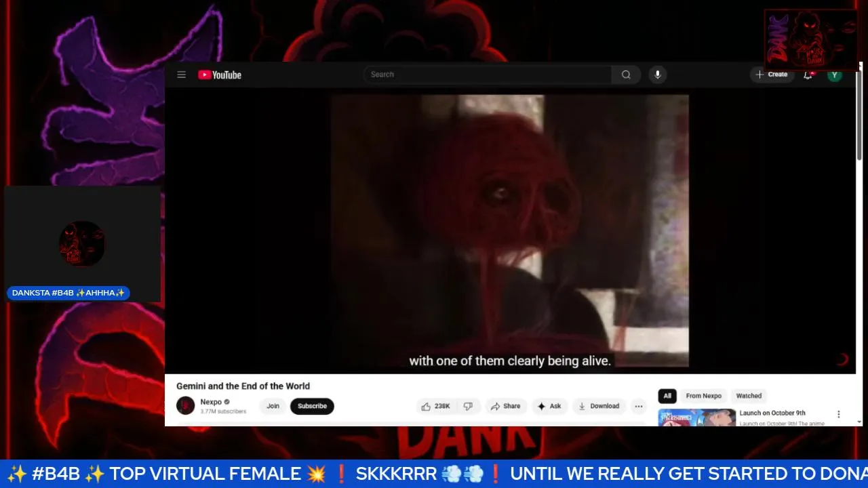Open options menu for suggested video
This screenshot has width=868, height=488.
click(838, 414)
